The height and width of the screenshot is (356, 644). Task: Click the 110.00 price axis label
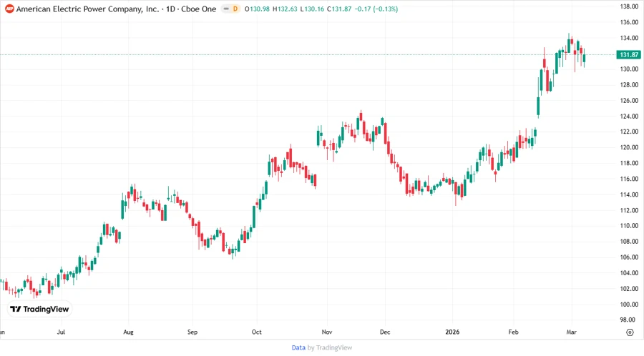click(x=629, y=226)
